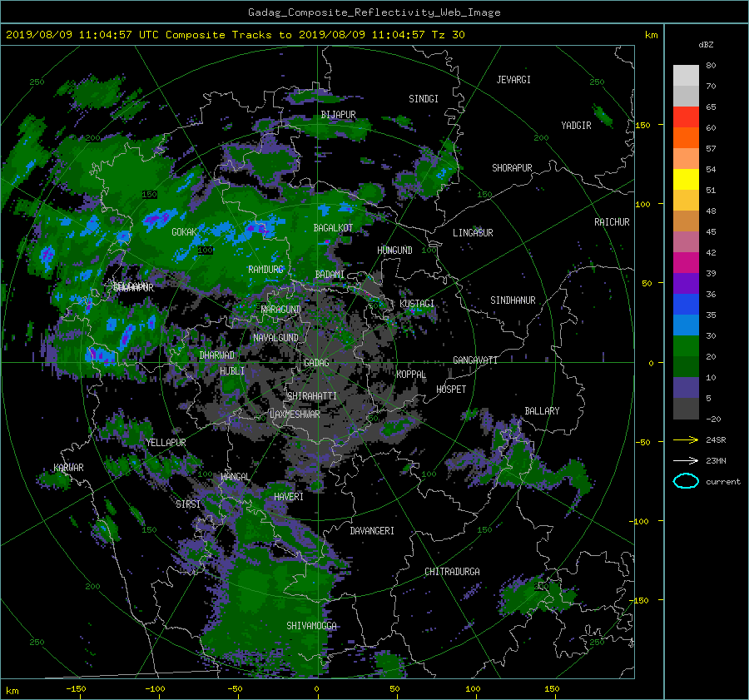Click the RAICHUR city label

pyautogui.click(x=612, y=222)
